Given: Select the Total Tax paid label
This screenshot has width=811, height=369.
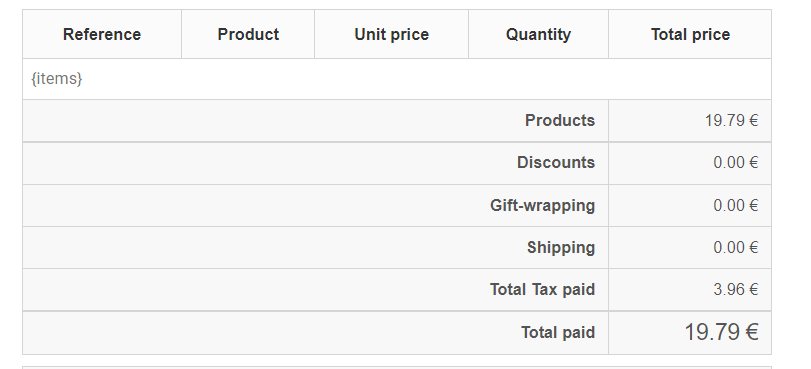Looking at the screenshot, I should [x=543, y=289].
